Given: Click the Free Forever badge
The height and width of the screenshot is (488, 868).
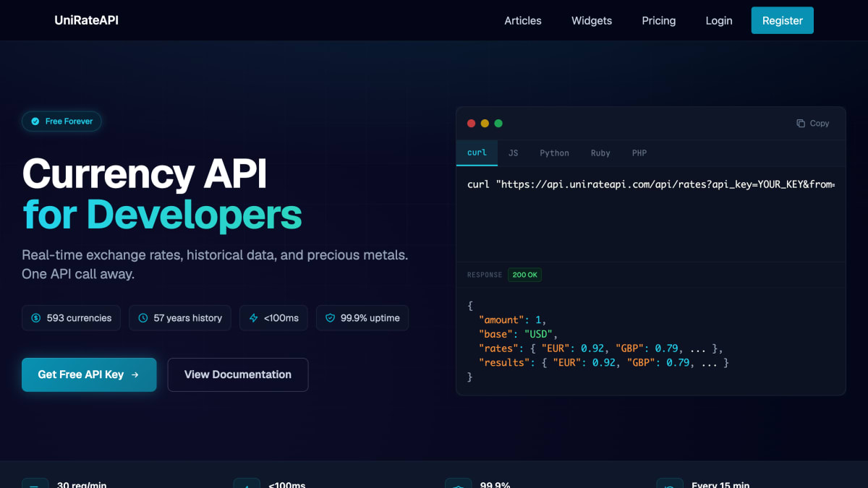Looking at the screenshot, I should tap(61, 121).
